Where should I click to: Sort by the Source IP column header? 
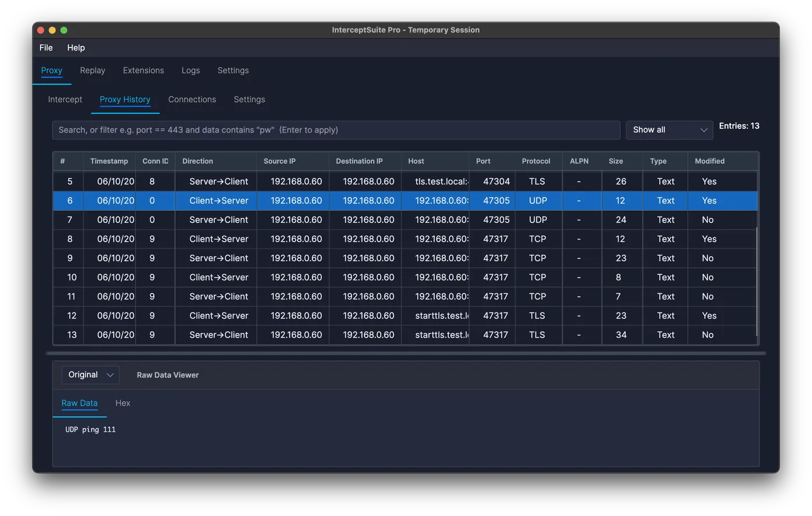click(x=293, y=161)
